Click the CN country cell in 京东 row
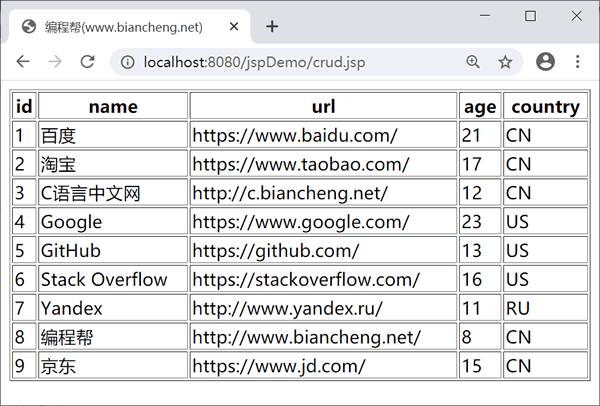600x406 pixels. tap(546, 365)
